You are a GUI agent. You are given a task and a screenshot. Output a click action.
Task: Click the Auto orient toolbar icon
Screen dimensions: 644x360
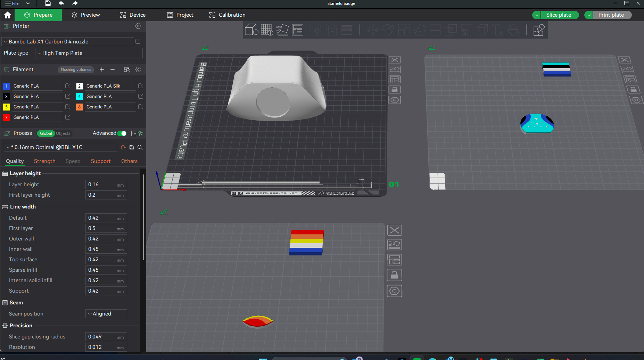282,30
